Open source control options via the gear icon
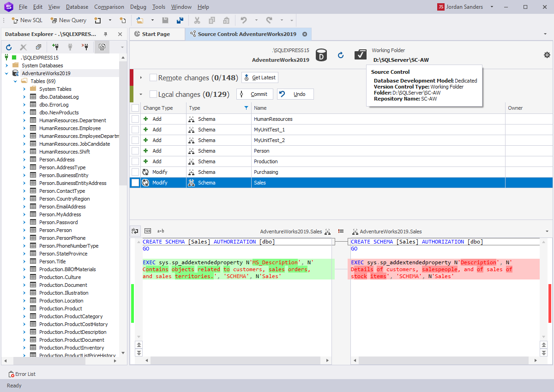This screenshot has height=392, width=554. coord(547,54)
